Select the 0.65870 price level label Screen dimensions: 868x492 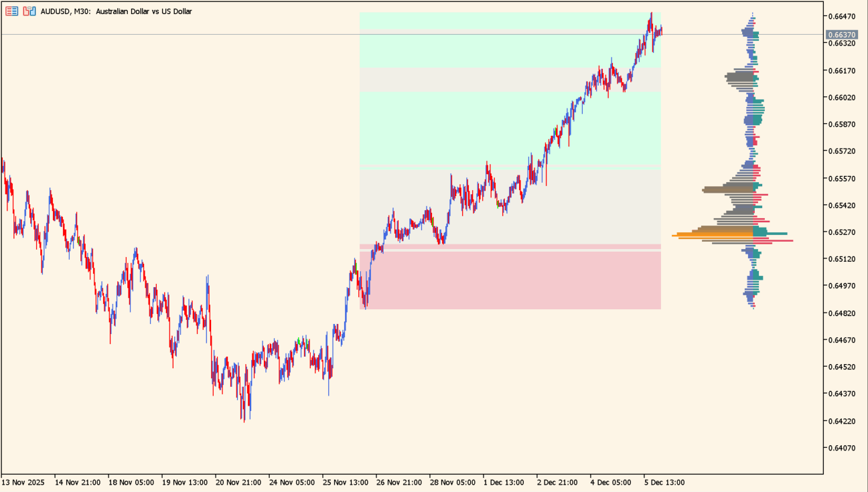(x=842, y=125)
